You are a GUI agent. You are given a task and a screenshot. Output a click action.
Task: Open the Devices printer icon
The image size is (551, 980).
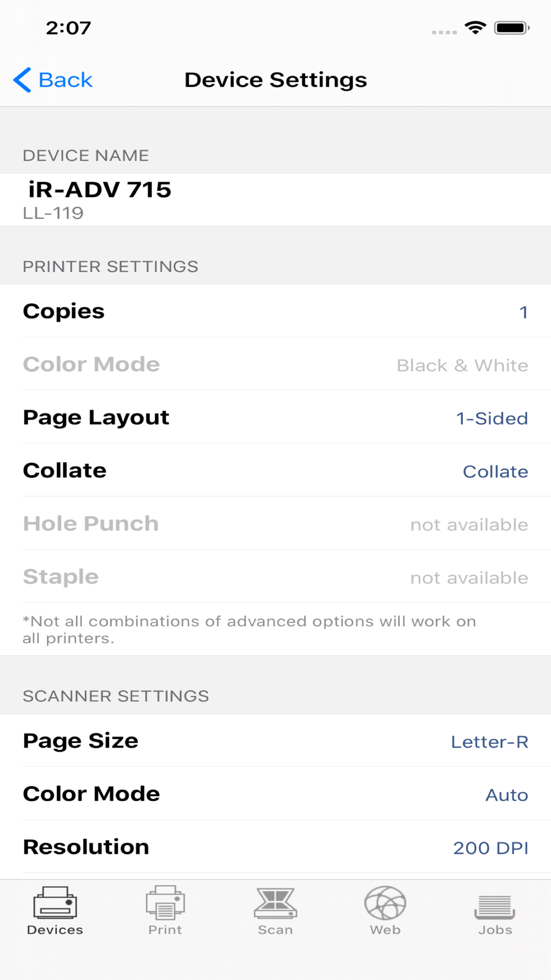coord(55,903)
